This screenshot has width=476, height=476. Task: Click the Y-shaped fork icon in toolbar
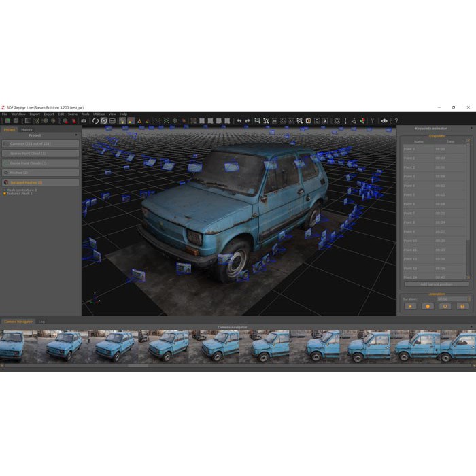[x=373, y=121]
